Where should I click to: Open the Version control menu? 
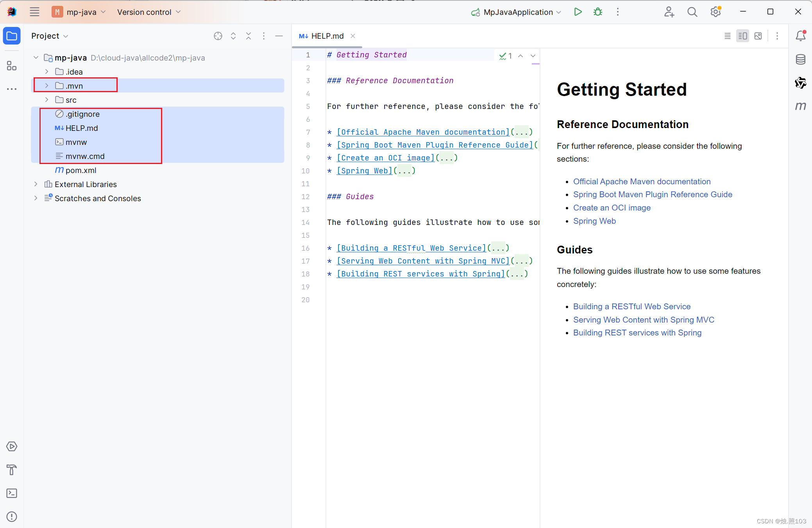tap(149, 12)
